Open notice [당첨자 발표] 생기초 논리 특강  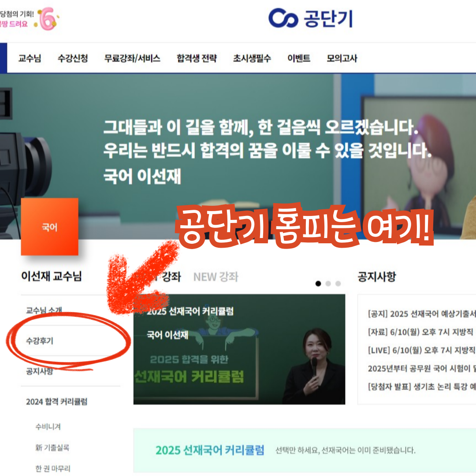coord(422,387)
